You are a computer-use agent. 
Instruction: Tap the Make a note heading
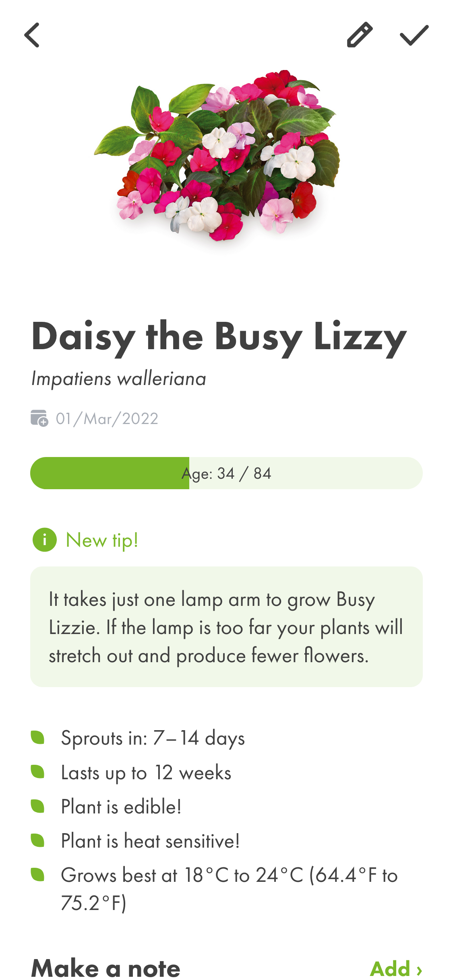(105, 968)
